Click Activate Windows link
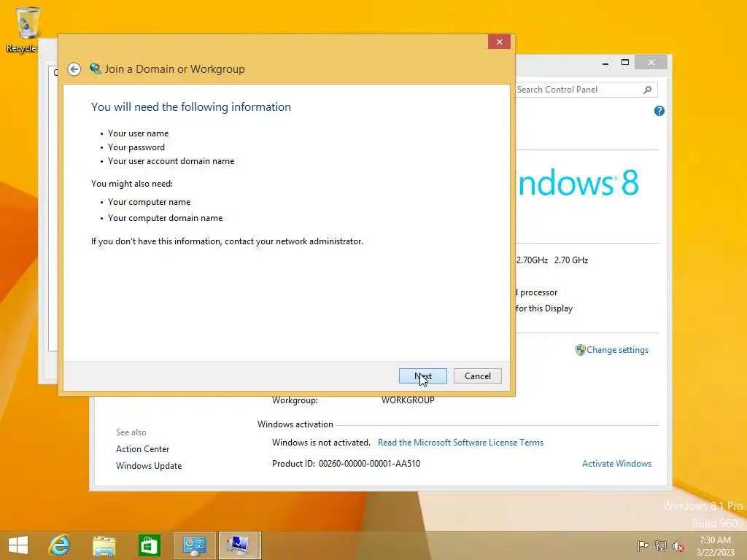 tap(616, 463)
